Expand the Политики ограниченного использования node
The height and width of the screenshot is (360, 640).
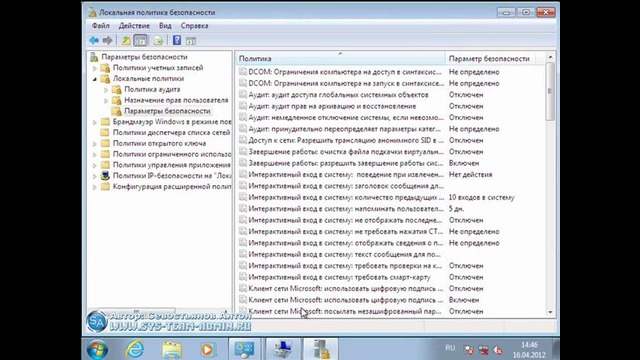pos(95,154)
